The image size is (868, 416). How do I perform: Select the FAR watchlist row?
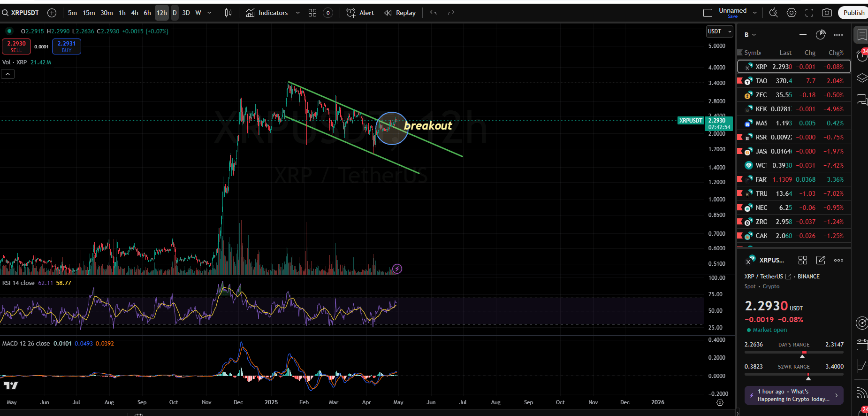794,179
